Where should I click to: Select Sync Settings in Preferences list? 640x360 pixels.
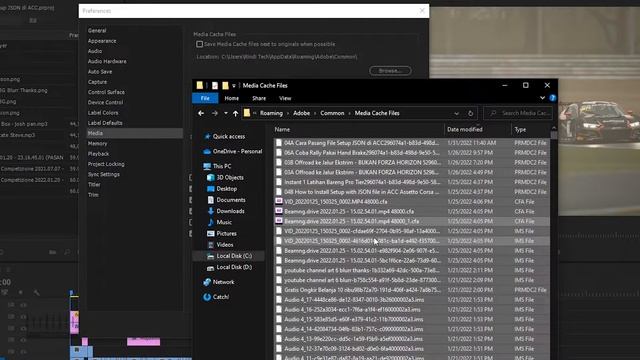(x=104, y=174)
